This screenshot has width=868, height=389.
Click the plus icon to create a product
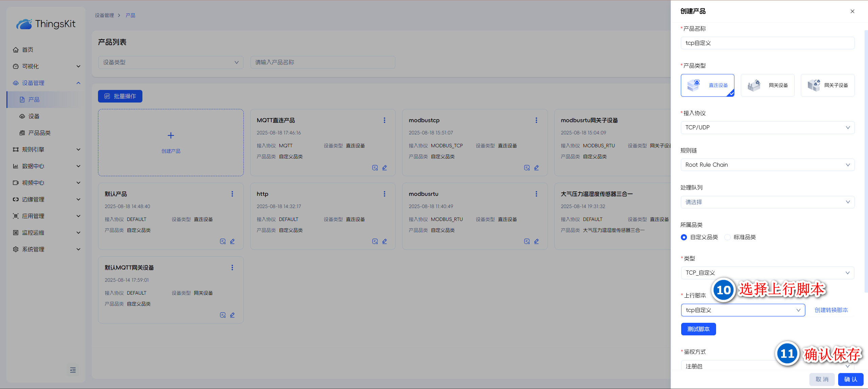[x=171, y=135]
